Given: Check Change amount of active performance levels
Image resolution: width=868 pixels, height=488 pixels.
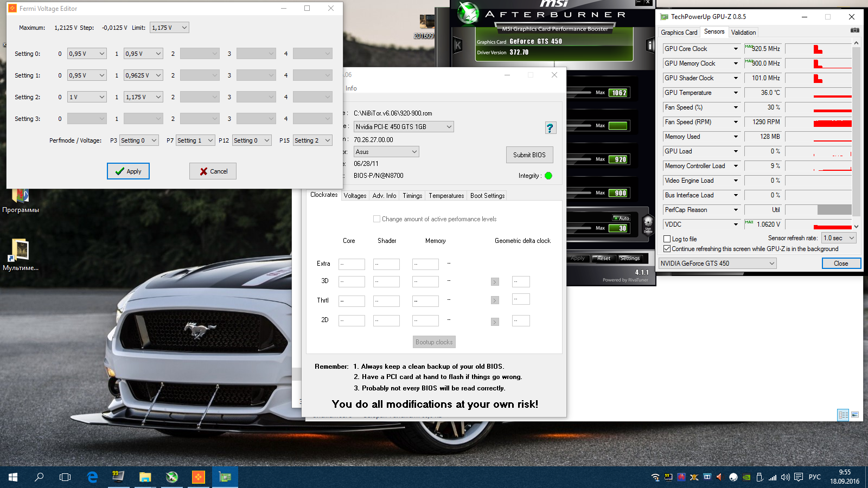Looking at the screenshot, I should [x=376, y=219].
